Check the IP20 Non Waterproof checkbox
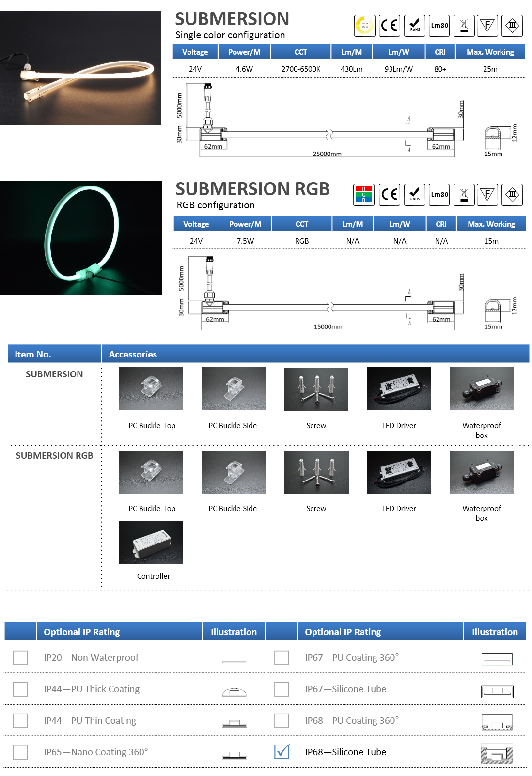This screenshot has height=776, width=532. click(20, 658)
